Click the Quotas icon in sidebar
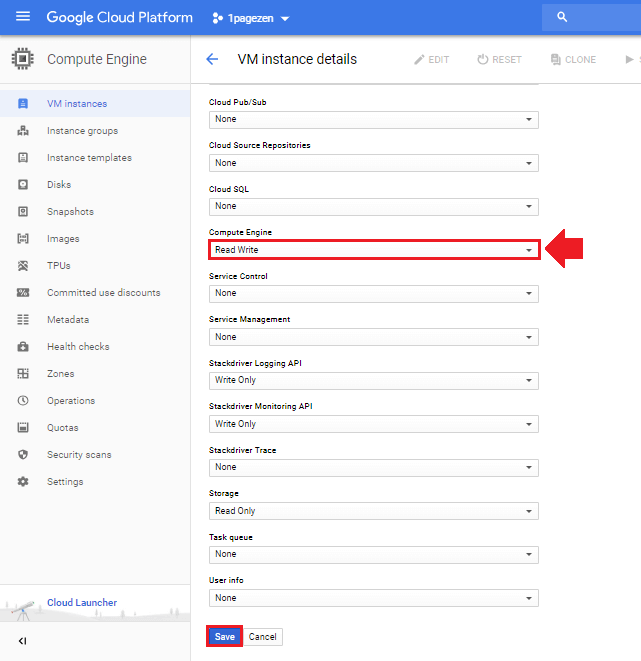 23,427
